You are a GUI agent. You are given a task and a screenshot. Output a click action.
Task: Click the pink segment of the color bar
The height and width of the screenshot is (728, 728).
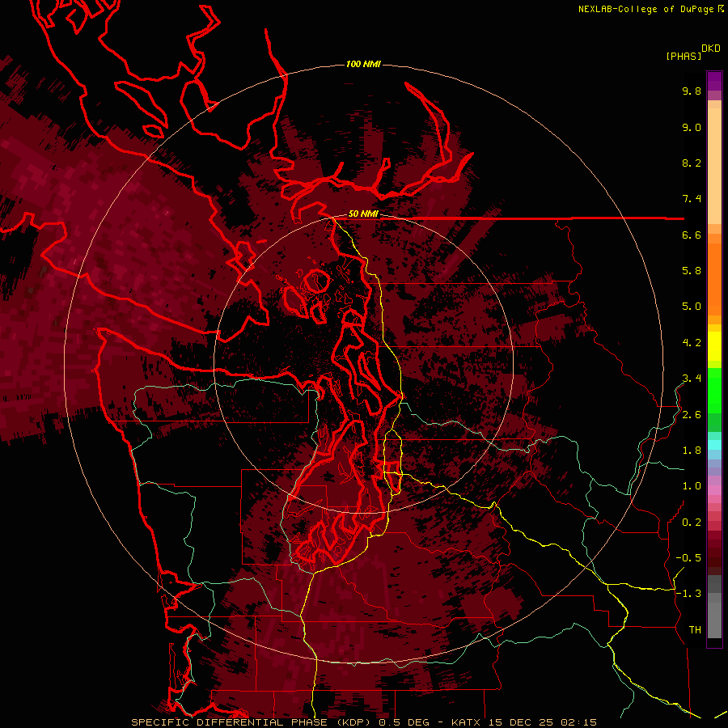pos(714,490)
